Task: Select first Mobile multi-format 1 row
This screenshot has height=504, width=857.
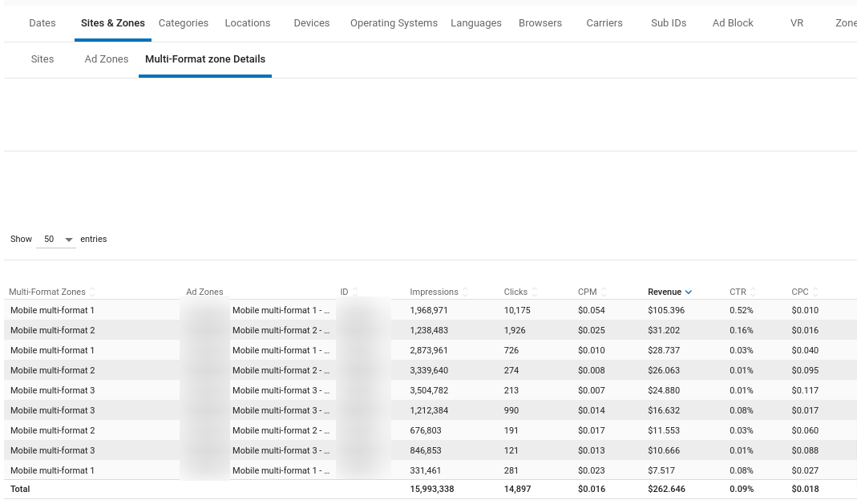Action: (53, 310)
